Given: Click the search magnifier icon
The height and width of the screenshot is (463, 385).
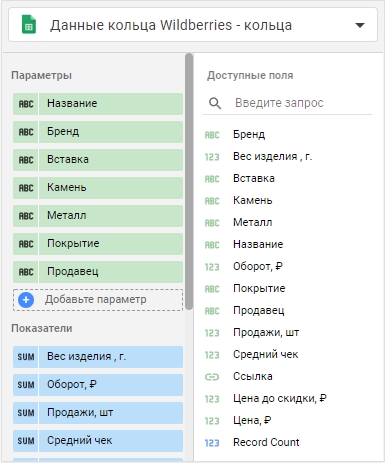Looking at the screenshot, I should (215, 103).
